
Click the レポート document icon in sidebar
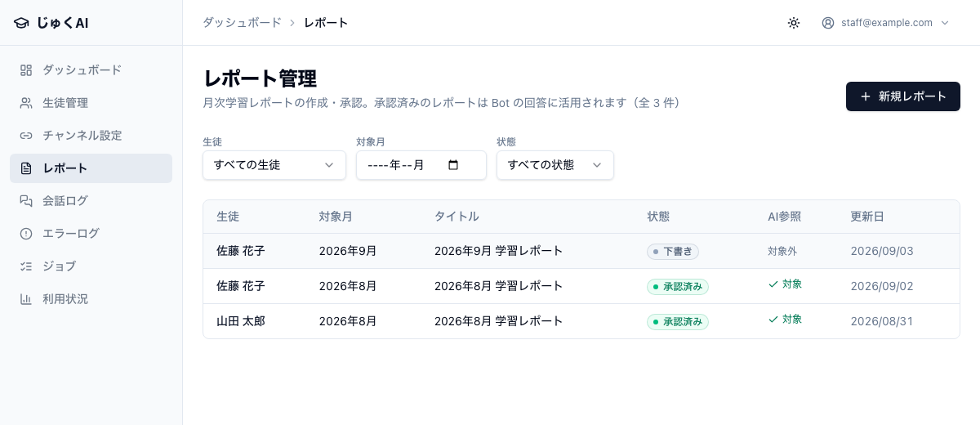coord(26,168)
